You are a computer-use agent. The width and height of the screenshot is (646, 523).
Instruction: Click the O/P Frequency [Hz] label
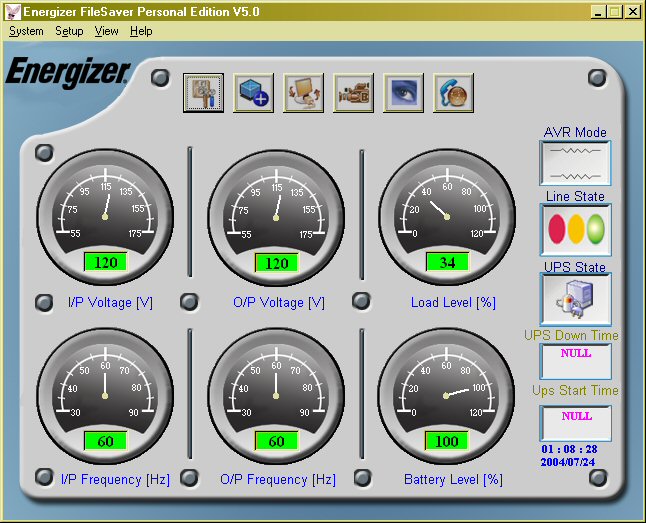(x=278, y=480)
